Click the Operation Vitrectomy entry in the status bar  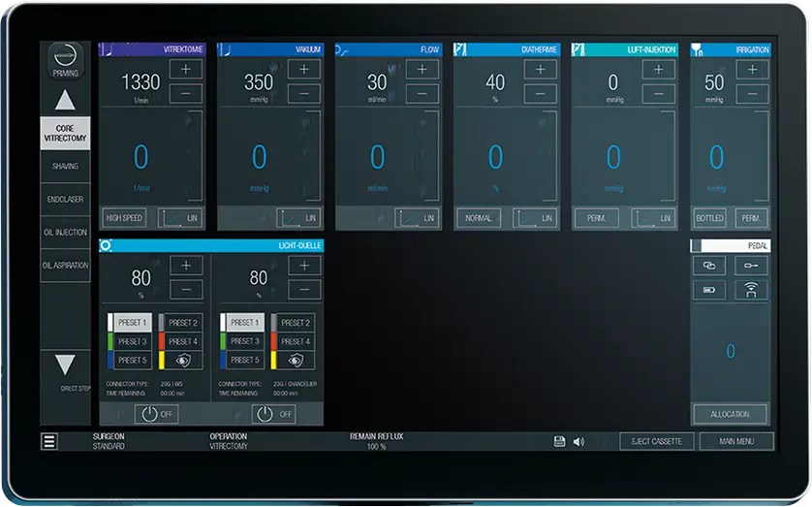point(229,441)
